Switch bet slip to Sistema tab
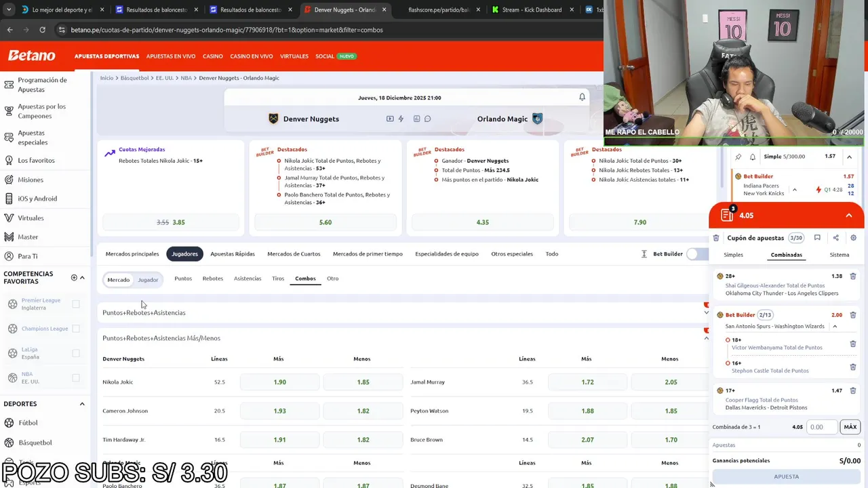The width and height of the screenshot is (868, 488). click(840, 255)
